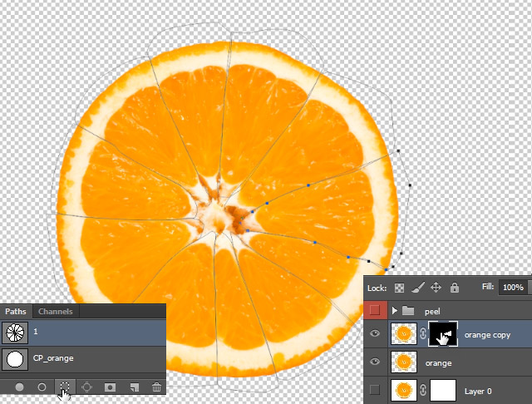
Task: Switch to the Channels tab
Action: click(56, 311)
